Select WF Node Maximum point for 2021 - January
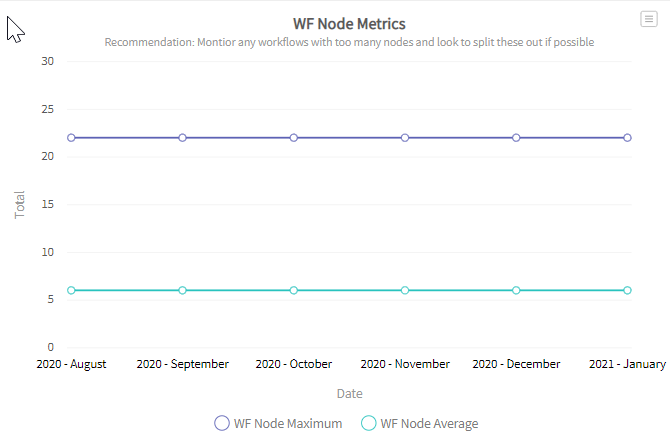Image resolution: width=670 pixels, height=445 pixels. pos(627,137)
